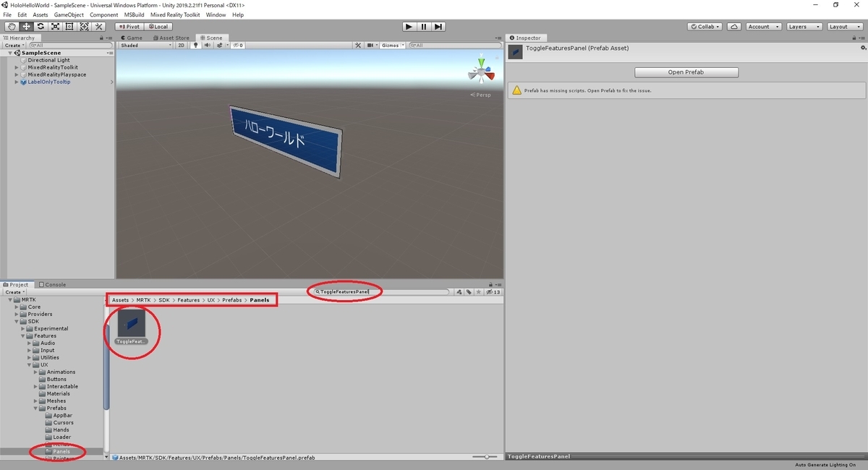
Task: Click the Step frame button
Action: click(x=438, y=27)
